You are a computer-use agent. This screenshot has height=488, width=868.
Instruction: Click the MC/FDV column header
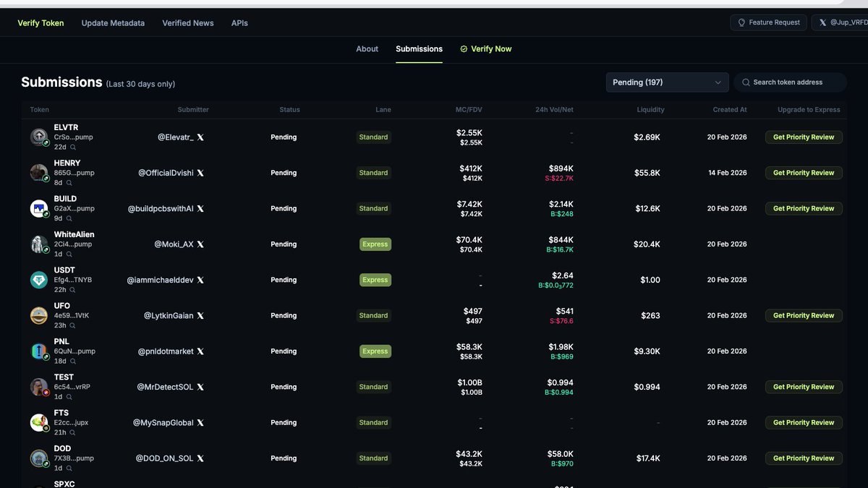coord(469,110)
